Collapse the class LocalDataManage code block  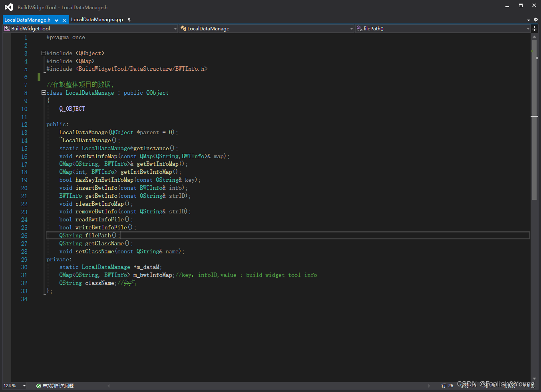[43, 93]
